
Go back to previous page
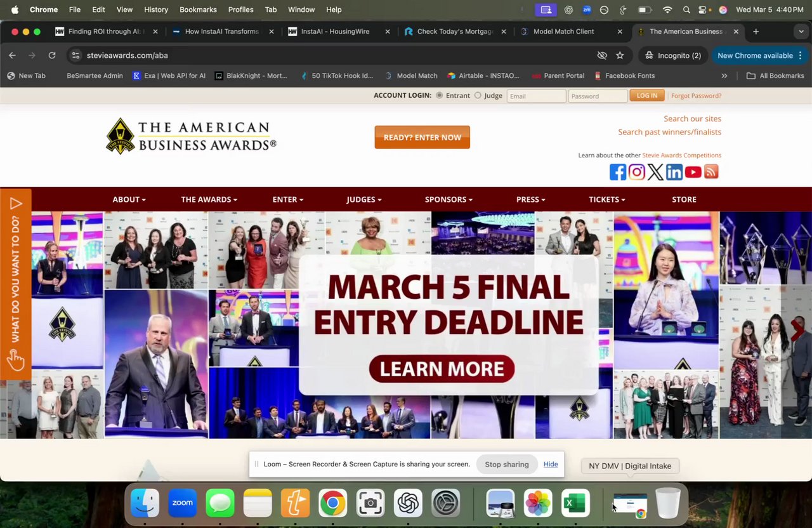pos(12,55)
